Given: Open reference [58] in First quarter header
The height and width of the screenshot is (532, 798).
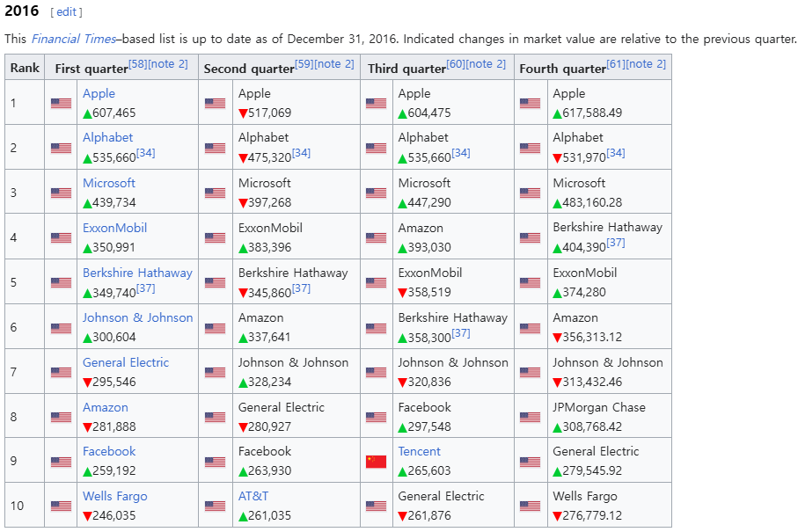Looking at the screenshot, I should (x=137, y=64).
